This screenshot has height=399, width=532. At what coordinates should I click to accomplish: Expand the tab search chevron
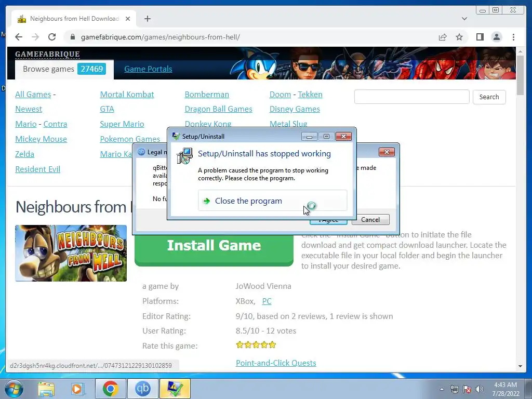[464, 19]
